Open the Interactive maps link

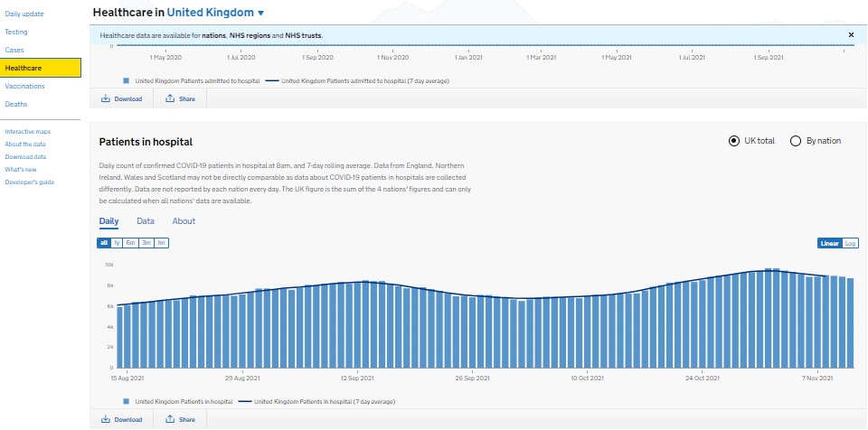[x=28, y=132]
